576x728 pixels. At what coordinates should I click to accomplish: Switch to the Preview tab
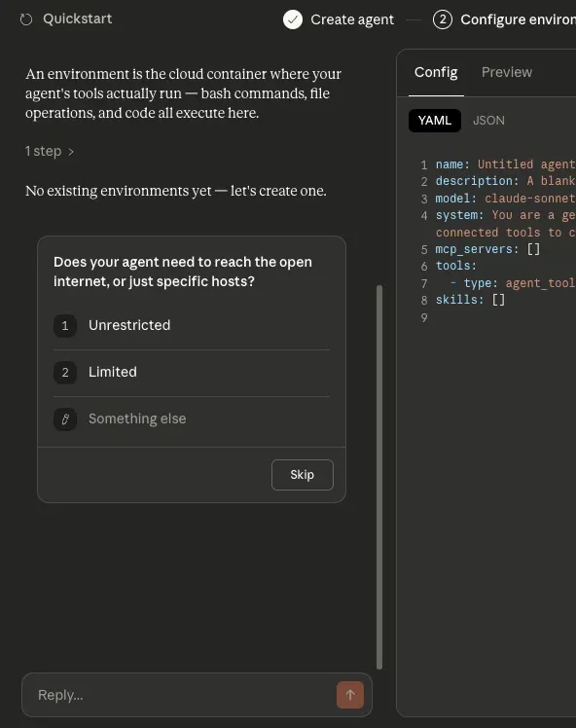coord(506,72)
